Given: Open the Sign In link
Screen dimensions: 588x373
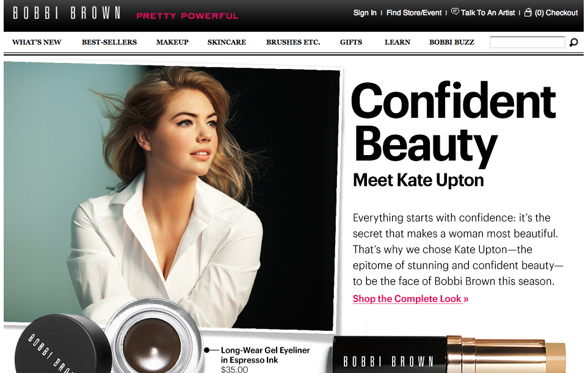Looking at the screenshot, I should 365,13.
